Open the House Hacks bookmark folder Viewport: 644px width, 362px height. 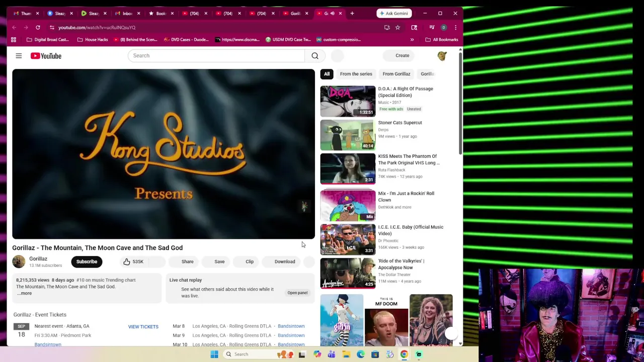pyautogui.click(x=93, y=40)
